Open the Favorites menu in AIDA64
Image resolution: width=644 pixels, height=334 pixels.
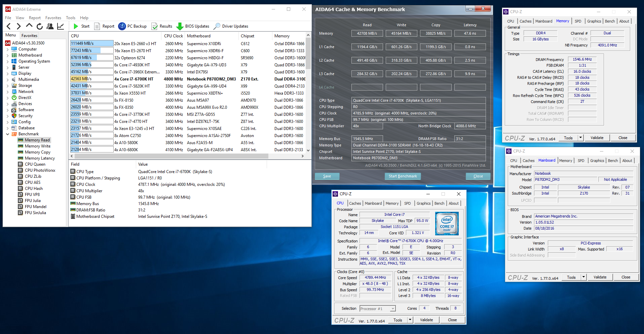pyautogui.click(x=53, y=18)
